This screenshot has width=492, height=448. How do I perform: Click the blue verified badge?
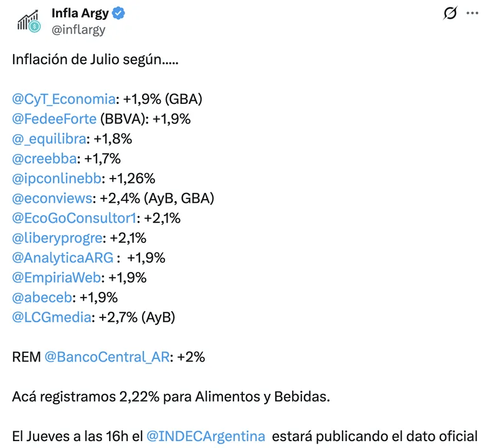point(118,14)
